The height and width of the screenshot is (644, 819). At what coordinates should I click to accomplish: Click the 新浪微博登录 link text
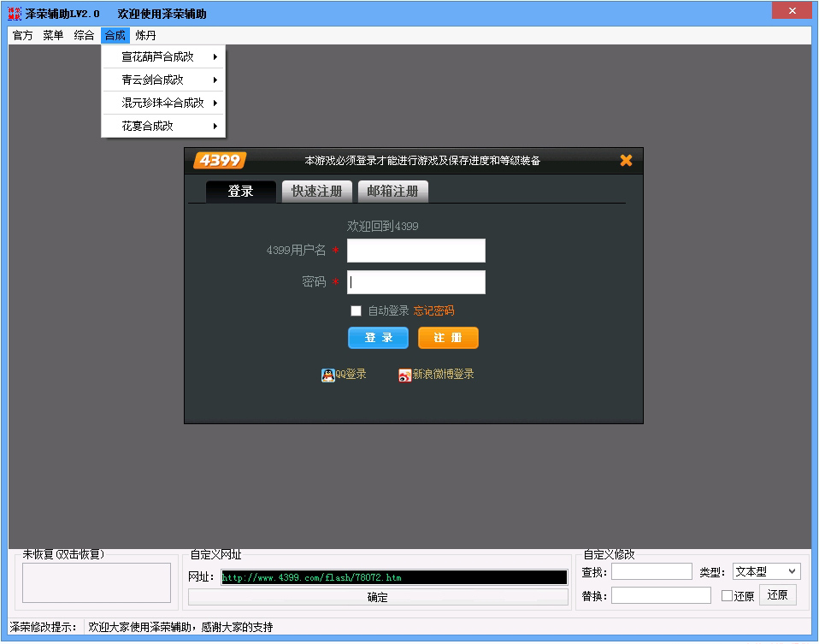[x=443, y=375]
